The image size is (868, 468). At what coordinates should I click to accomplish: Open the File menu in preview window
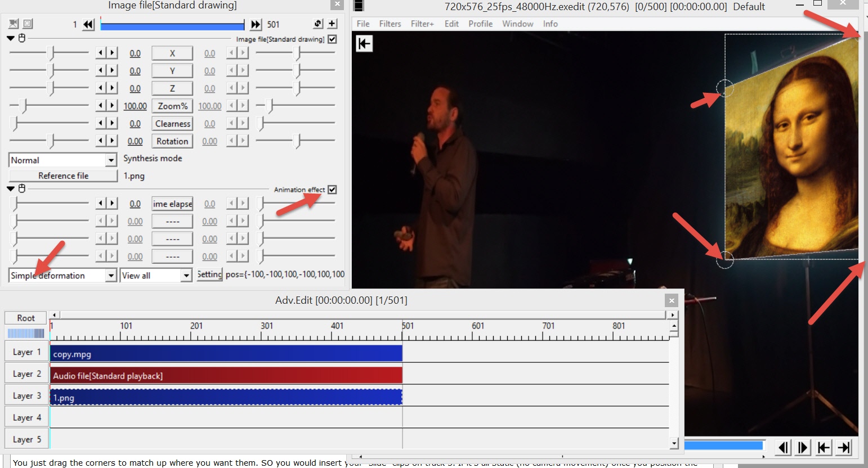point(363,24)
